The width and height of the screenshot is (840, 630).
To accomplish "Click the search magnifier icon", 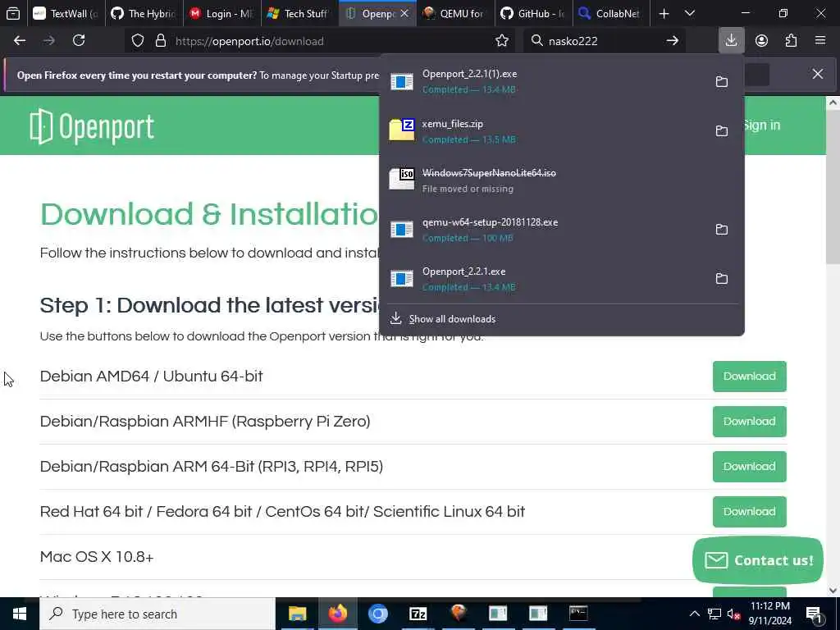I will click(x=536, y=41).
